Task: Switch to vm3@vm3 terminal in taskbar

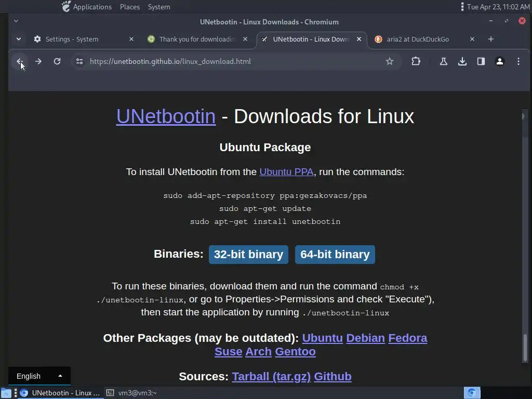Action: pyautogui.click(x=132, y=393)
